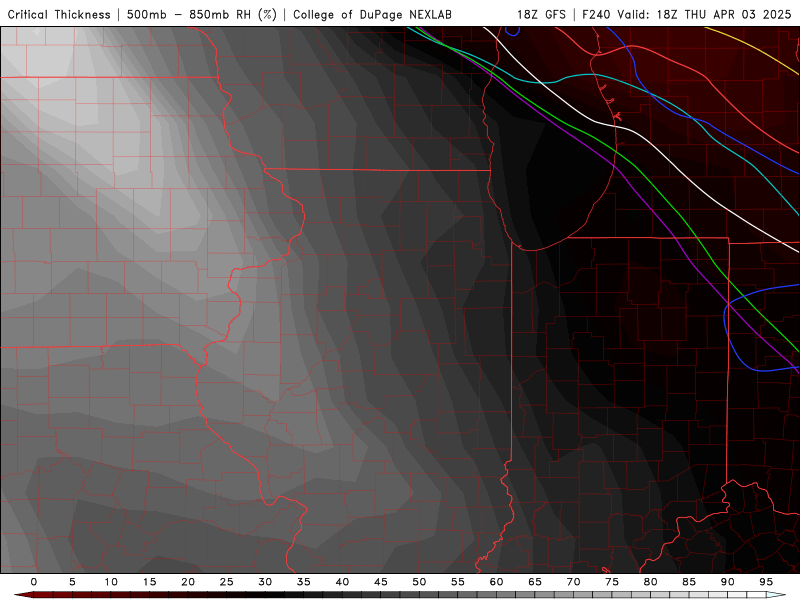This screenshot has width=800, height=600.
Task: Click the '50' value on the color scale
Action: [419, 582]
